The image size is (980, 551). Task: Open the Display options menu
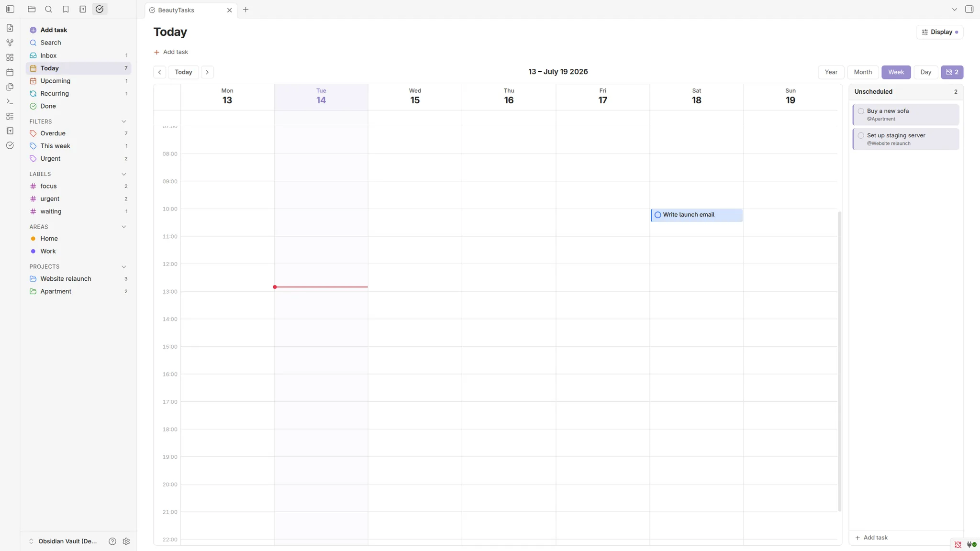[x=939, y=32]
